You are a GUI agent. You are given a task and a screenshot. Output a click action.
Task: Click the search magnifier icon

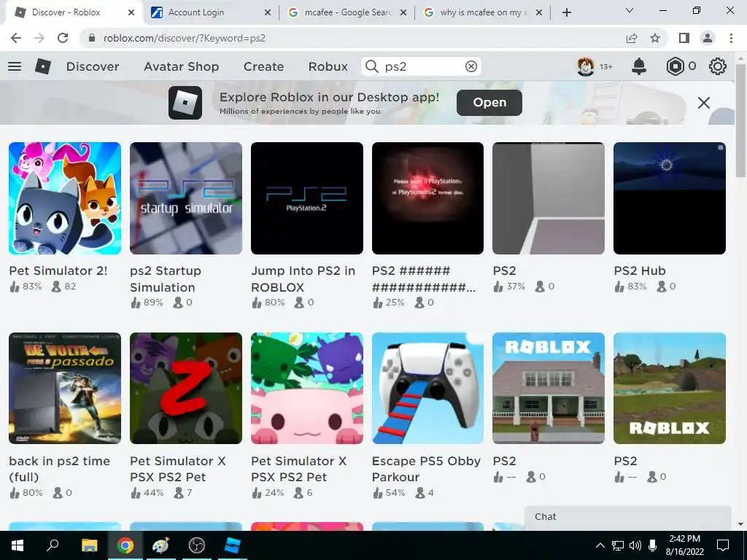click(371, 66)
